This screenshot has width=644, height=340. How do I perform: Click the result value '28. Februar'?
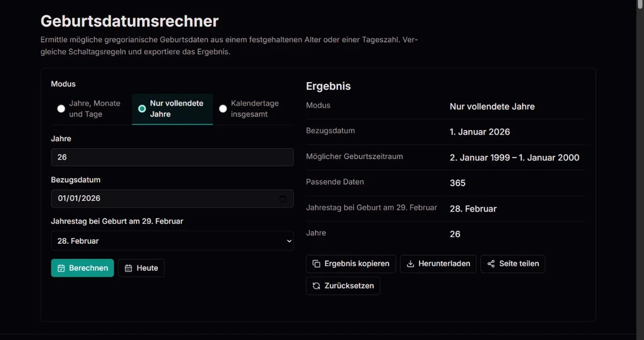coord(473,209)
